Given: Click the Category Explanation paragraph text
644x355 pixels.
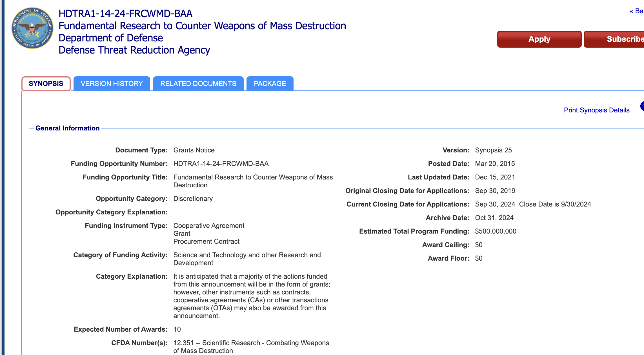Looking at the screenshot, I should click(x=252, y=296).
